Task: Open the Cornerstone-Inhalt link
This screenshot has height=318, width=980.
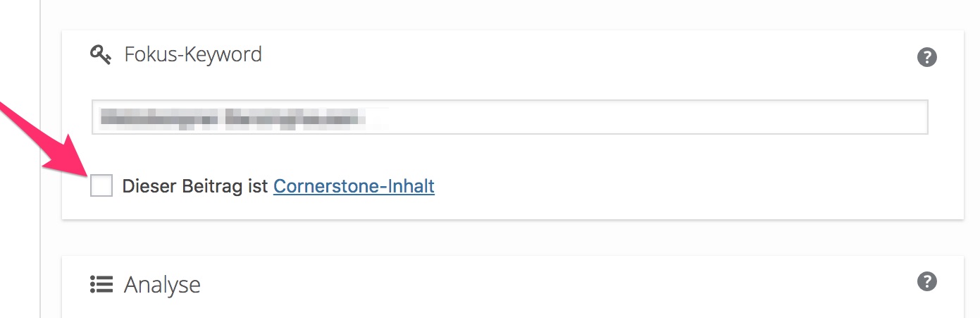Action: pyautogui.click(x=354, y=186)
